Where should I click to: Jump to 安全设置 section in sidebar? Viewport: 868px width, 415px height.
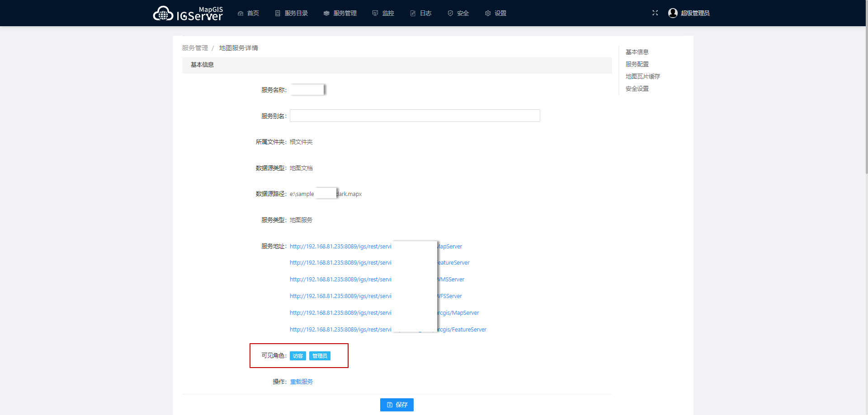[637, 89]
